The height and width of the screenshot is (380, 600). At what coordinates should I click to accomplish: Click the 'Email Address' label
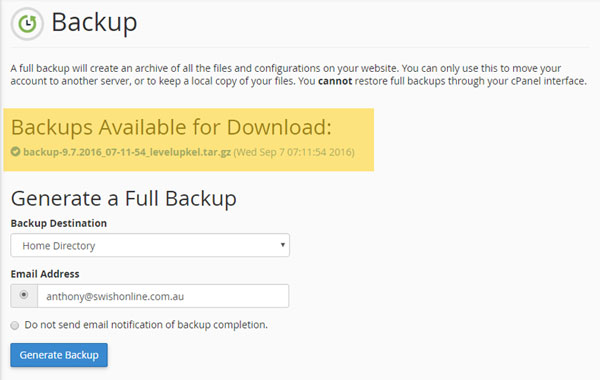[x=45, y=274]
